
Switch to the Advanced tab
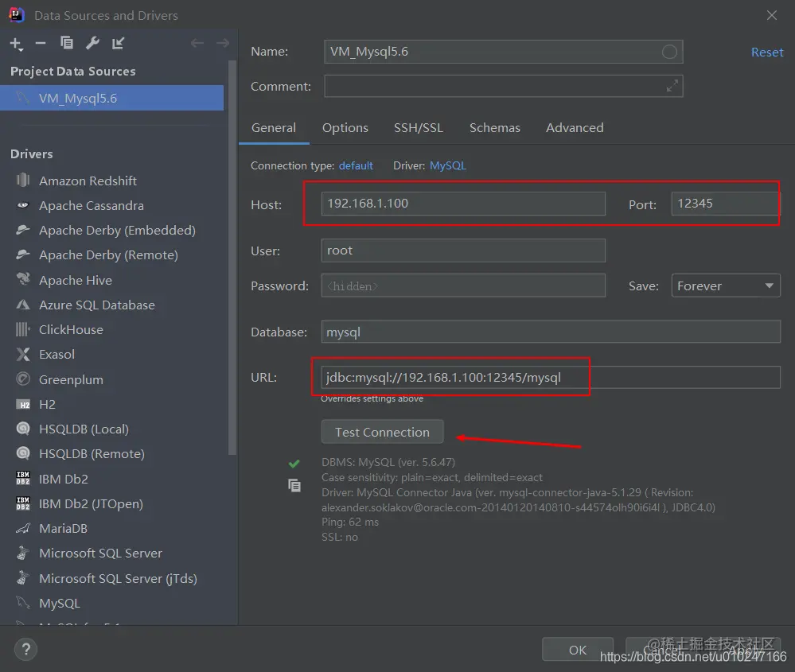point(575,128)
